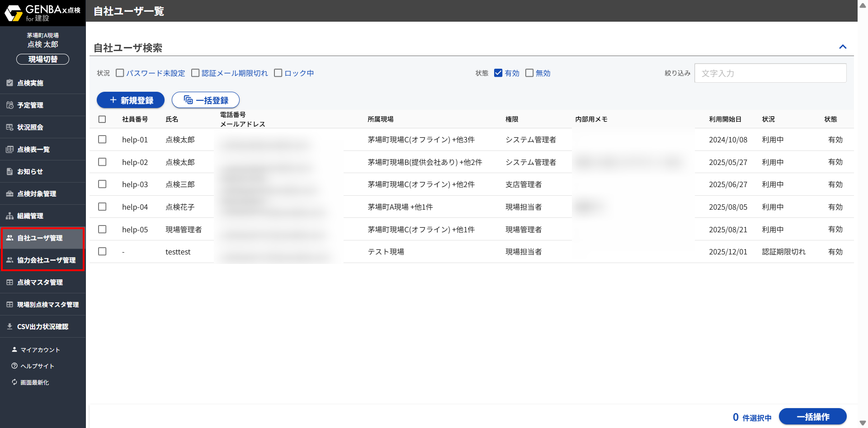Click the 組織管理 hierarchy icon

9,216
